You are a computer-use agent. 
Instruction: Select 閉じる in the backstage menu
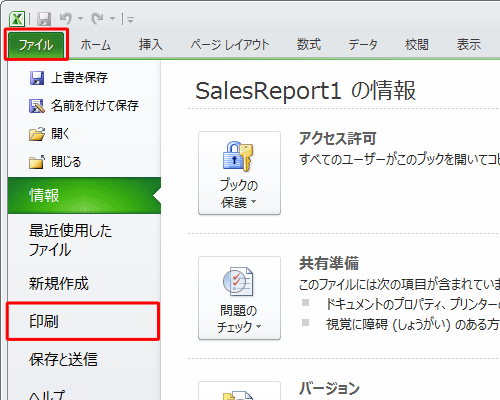click(x=84, y=162)
